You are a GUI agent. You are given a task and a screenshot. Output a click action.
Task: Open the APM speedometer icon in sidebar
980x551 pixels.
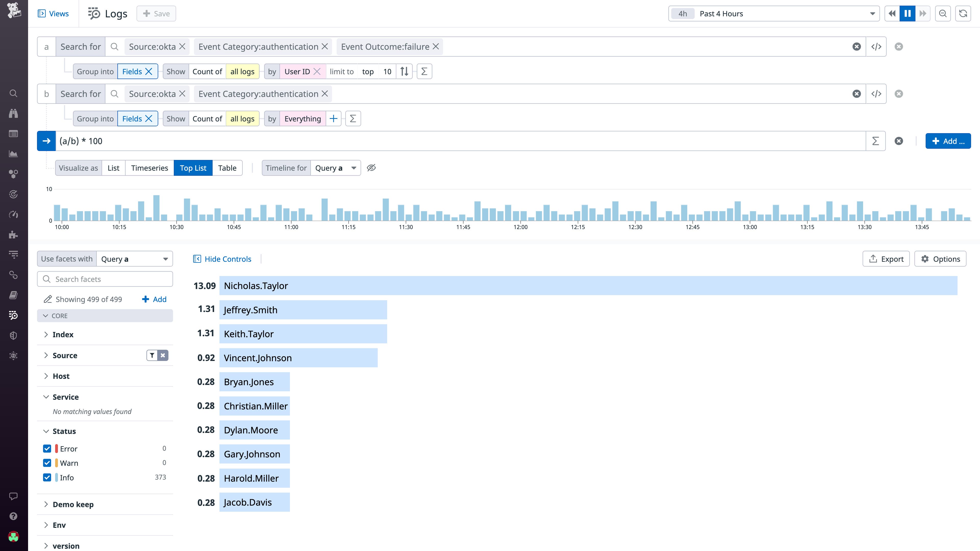(14, 215)
